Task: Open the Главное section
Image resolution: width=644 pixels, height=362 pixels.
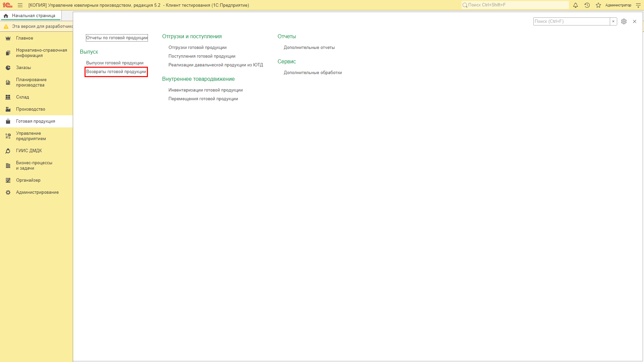Action: pos(36,38)
